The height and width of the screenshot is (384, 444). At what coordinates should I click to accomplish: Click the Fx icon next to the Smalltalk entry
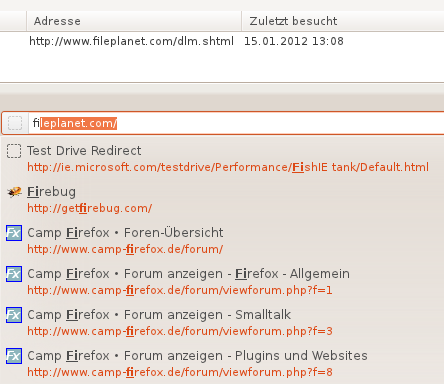14,315
